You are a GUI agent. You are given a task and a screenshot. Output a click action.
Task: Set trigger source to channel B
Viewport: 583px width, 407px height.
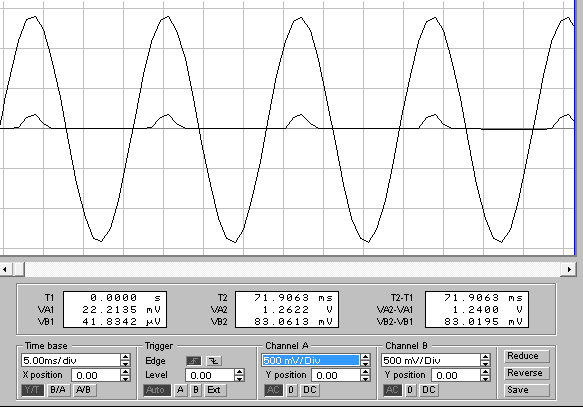pos(196,390)
